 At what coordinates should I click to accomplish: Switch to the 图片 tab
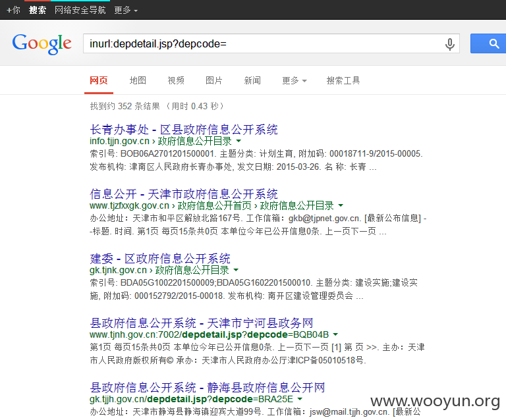[214, 80]
